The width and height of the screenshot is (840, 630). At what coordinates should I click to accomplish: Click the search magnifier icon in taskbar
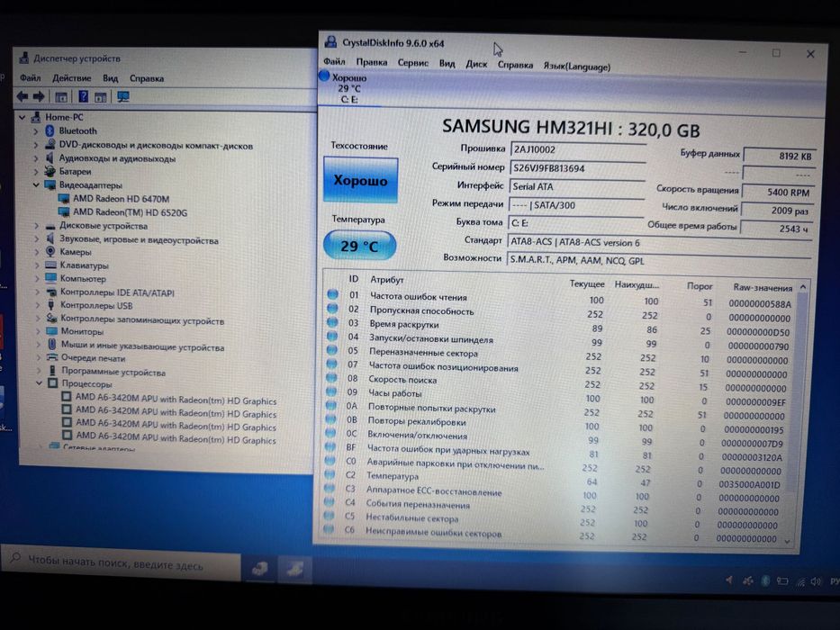[x=15, y=558]
